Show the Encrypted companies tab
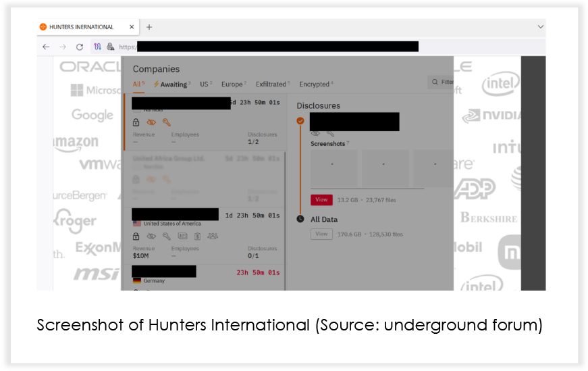588x371 pixels. 316,84
